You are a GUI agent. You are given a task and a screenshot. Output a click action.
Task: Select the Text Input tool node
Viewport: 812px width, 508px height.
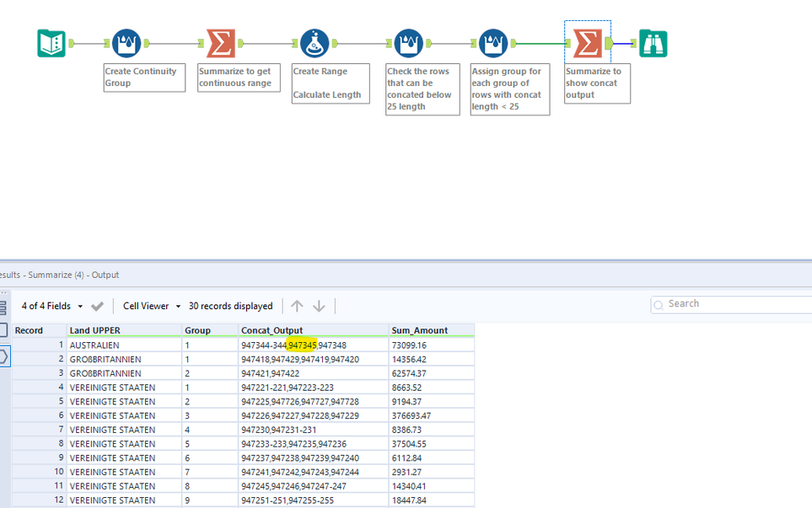pyautogui.click(x=51, y=43)
